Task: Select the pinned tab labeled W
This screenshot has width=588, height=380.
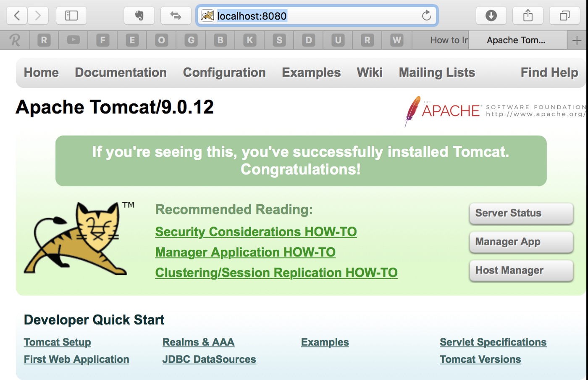Action: pos(397,40)
